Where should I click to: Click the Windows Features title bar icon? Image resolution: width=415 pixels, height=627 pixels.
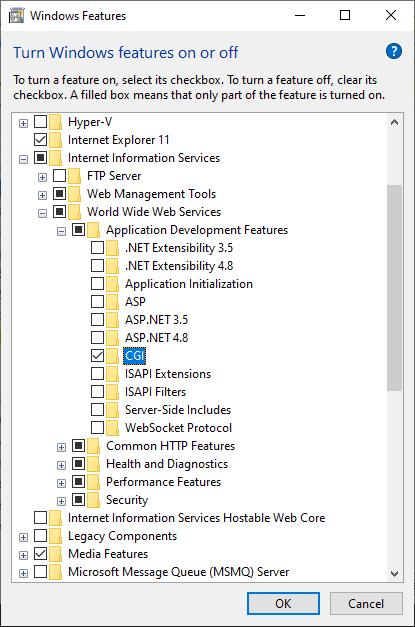16,16
